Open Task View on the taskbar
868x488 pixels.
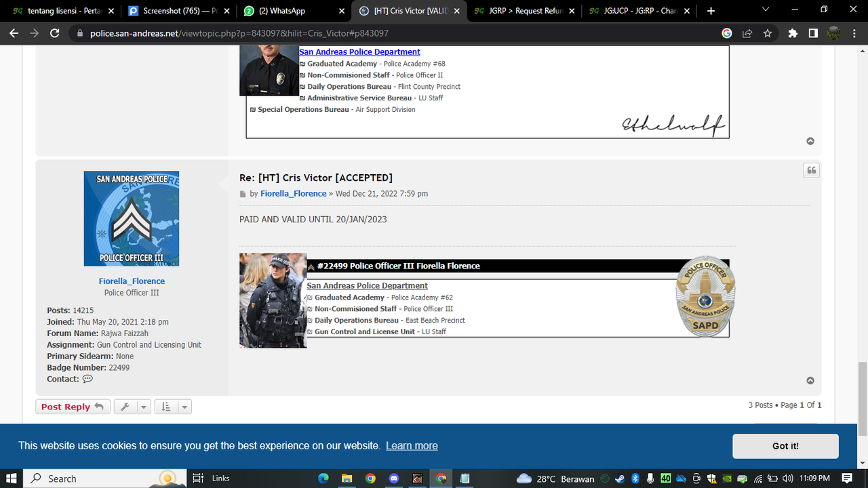[x=198, y=478]
